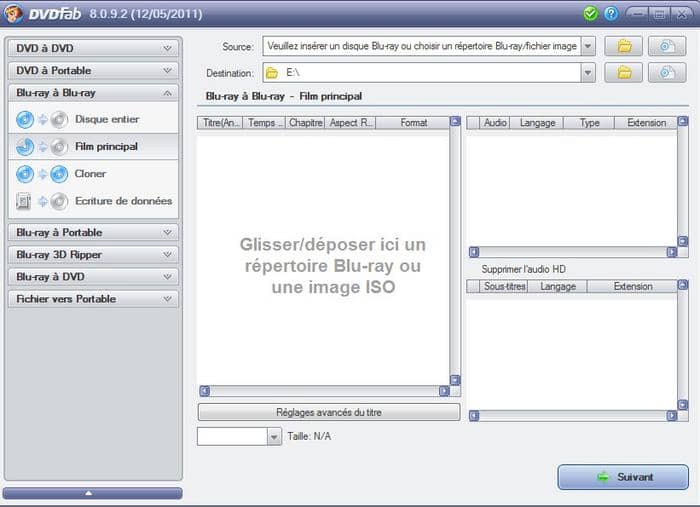Select Ecriture de données mode
The width and height of the screenshot is (700, 507).
pyautogui.click(x=93, y=201)
